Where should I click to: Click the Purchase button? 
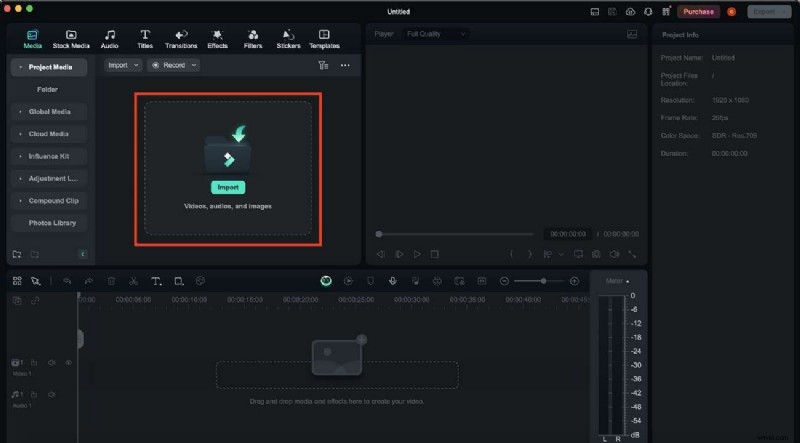point(698,11)
